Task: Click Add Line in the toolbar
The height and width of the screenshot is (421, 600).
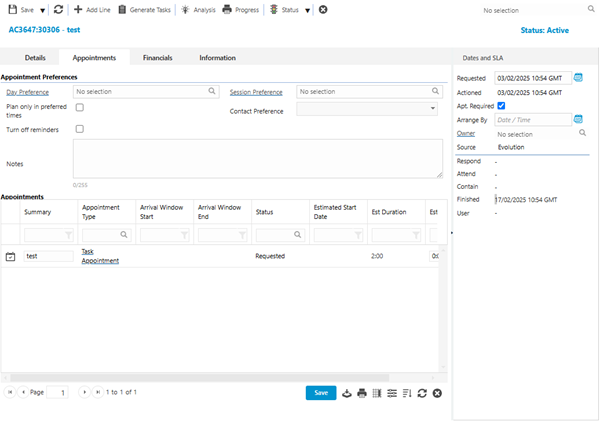Action: pyautogui.click(x=92, y=10)
